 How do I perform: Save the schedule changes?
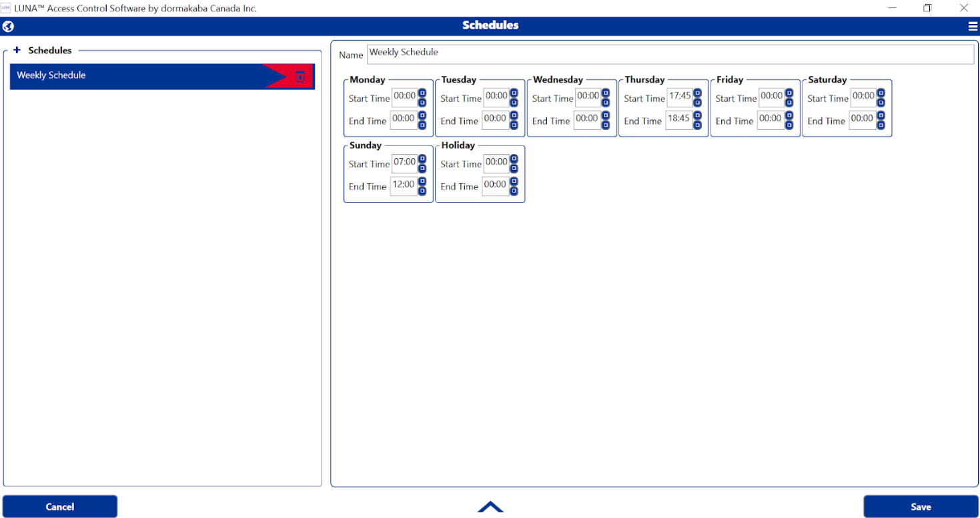coord(921,507)
